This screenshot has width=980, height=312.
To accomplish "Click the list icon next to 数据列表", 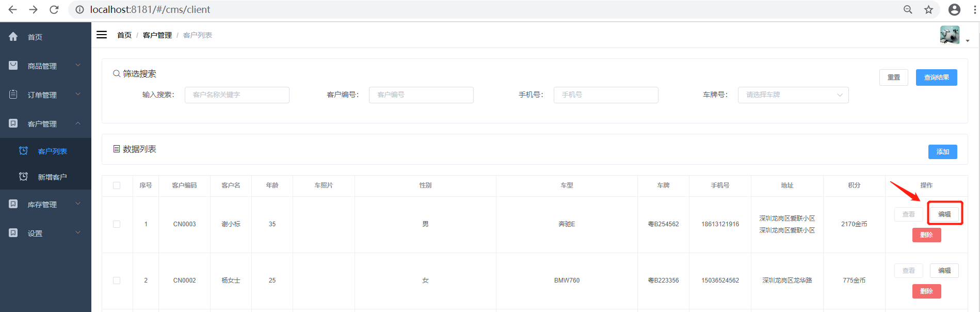I will [x=117, y=149].
